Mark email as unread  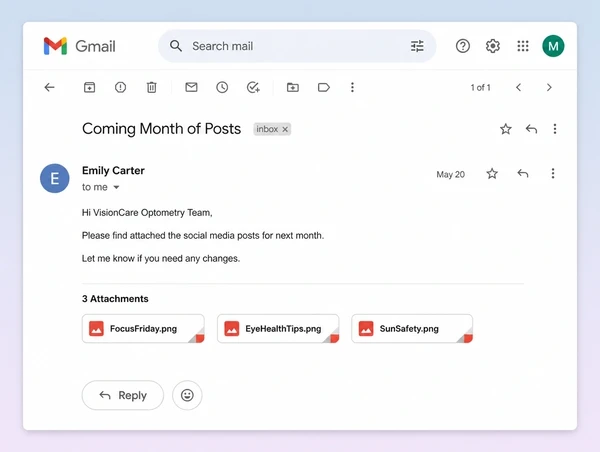tap(191, 87)
